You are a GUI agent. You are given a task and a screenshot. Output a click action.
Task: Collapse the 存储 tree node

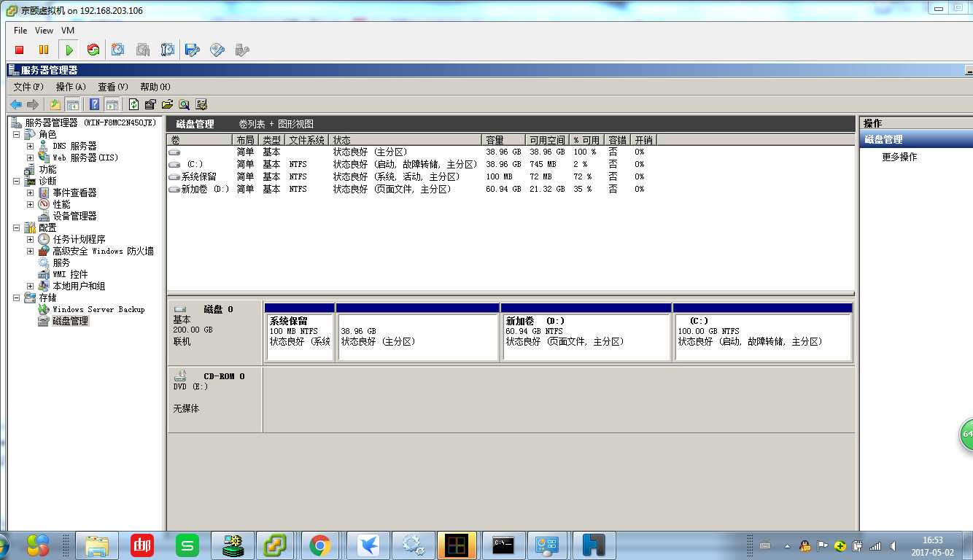(x=16, y=297)
